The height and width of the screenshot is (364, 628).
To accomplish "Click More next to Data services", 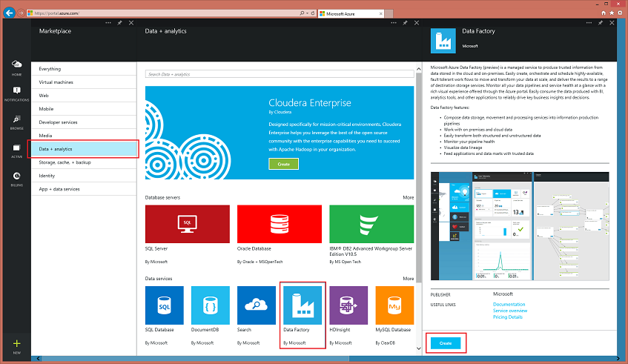I will (408, 278).
